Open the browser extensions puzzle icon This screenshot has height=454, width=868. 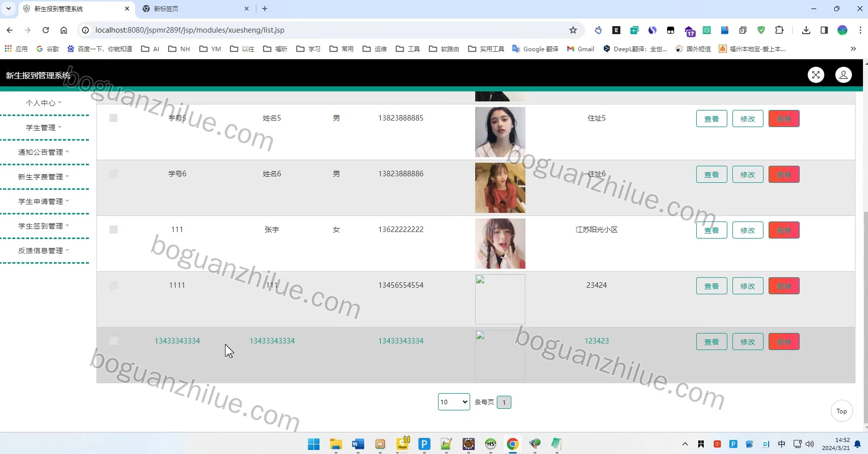tap(779, 30)
